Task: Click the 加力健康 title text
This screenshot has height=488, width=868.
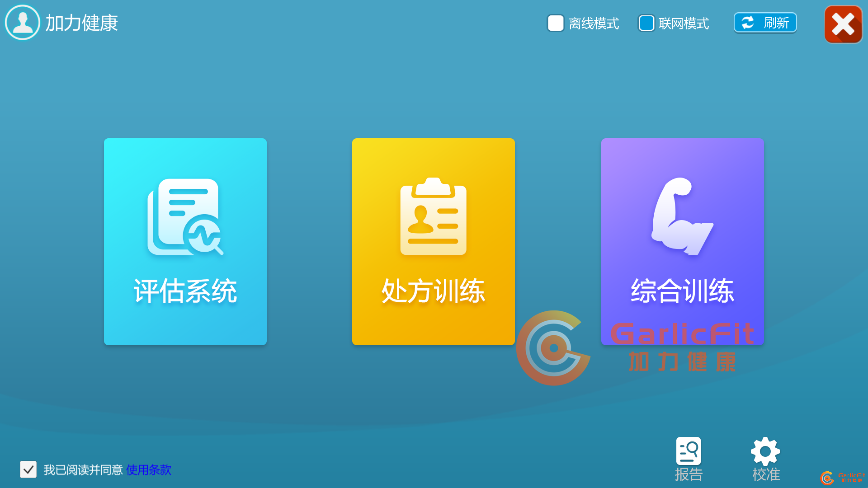Action: pyautogui.click(x=81, y=23)
